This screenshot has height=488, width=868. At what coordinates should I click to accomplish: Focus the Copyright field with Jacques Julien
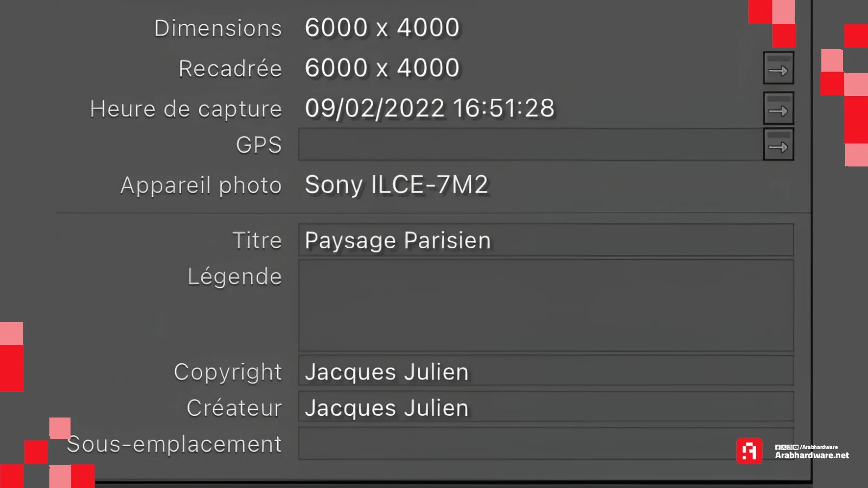(x=545, y=371)
